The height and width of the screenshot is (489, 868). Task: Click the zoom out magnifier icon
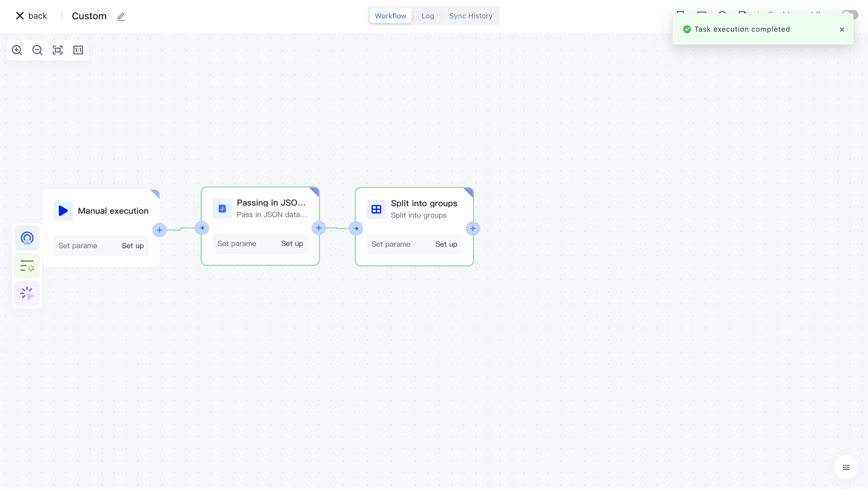point(37,50)
